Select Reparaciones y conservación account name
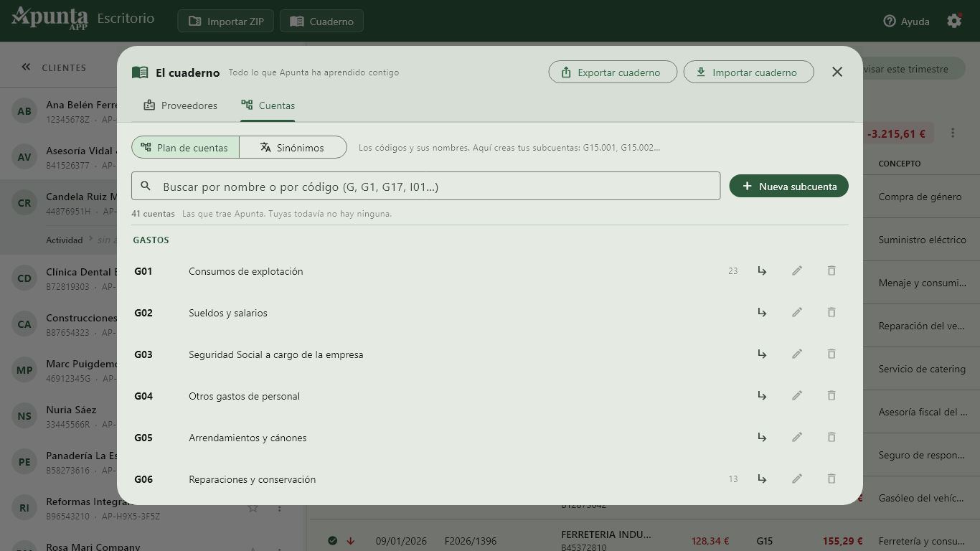Screen dimensions: 980x551 pos(253,479)
